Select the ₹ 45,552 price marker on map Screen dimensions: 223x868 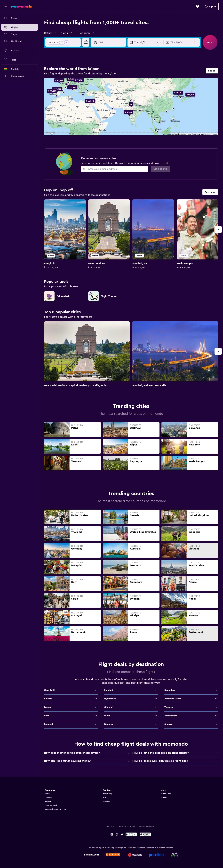(89, 101)
